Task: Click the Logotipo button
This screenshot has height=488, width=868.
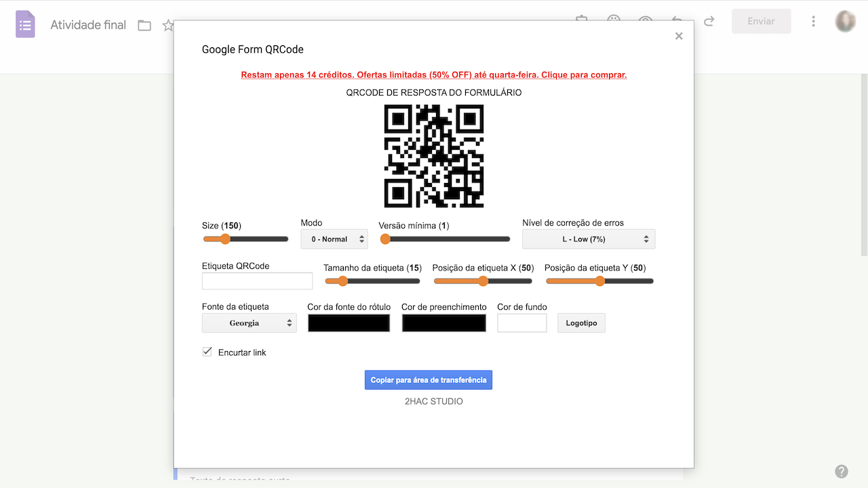Action: coord(581,323)
